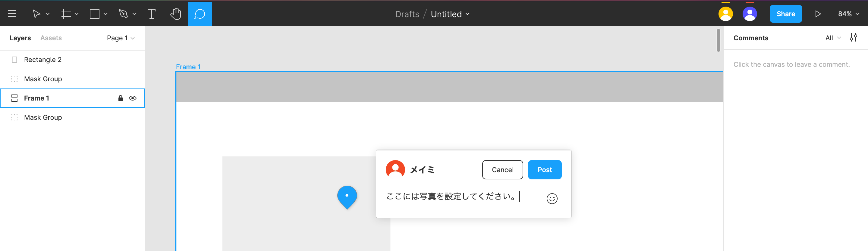Click the Rectangle 2 layer icon

click(x=14, y=60)
